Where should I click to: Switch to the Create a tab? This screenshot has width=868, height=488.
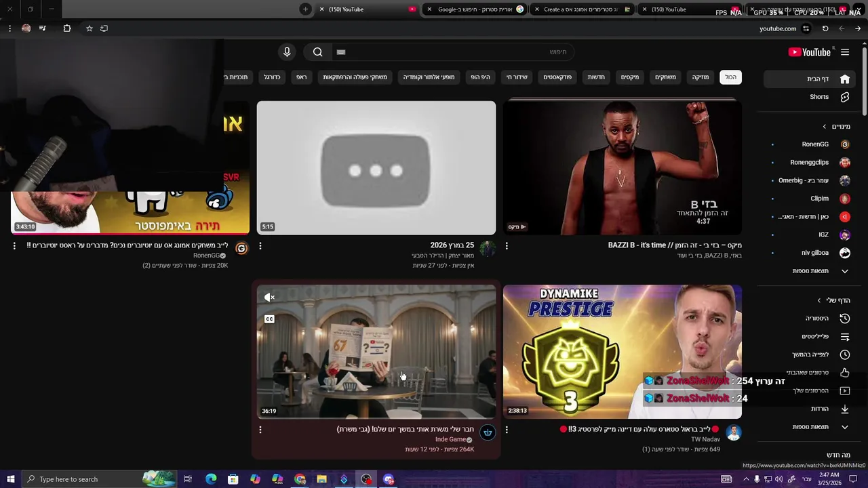(582, 9)
